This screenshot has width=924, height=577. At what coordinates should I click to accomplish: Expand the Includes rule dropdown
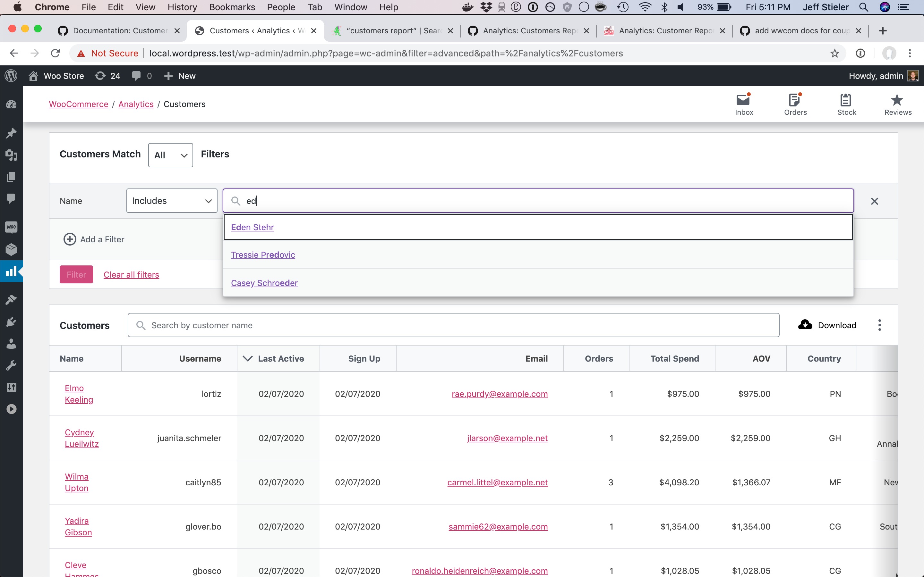click(x=171, y=201)
